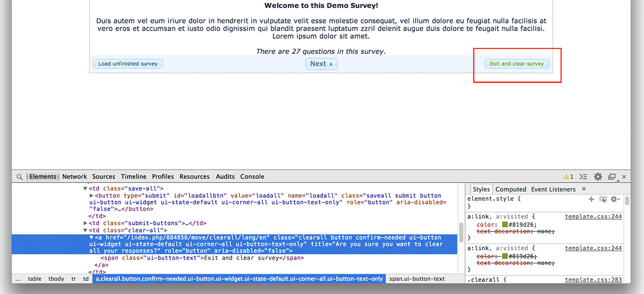Screen dimensions: 644x294
Task: Click the active color #819d26 swatch
Action: click(505, 225)
